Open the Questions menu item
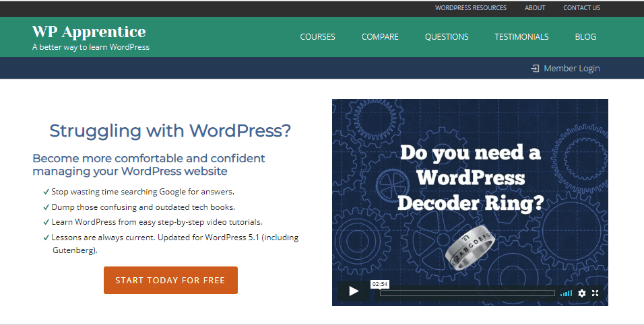 (x=447, y=37)
